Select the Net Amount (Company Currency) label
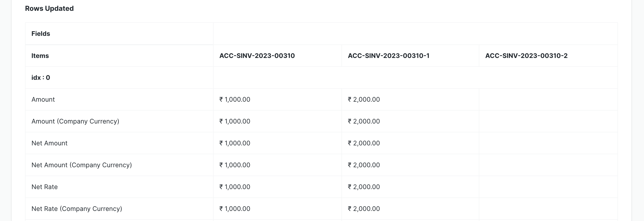 (82, 165)
